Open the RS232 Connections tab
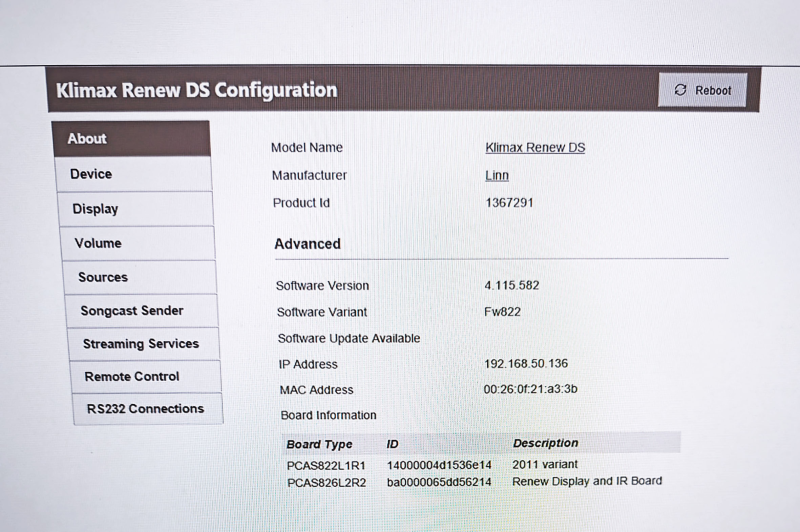 (148, 409)
